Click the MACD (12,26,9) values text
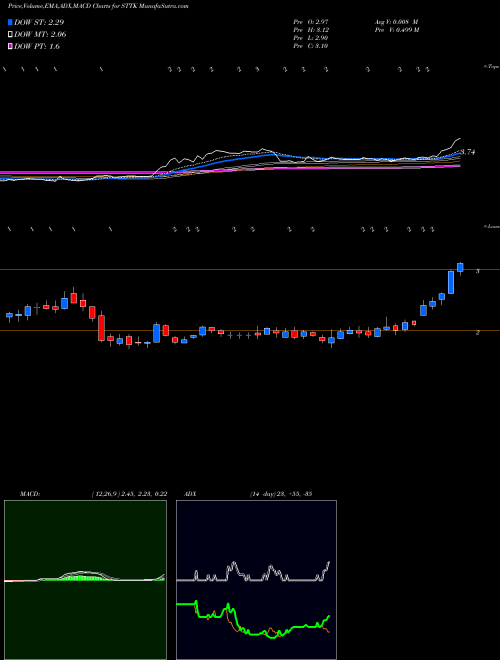Viewport: 500px width, 660px height. (x=129, y=494)
